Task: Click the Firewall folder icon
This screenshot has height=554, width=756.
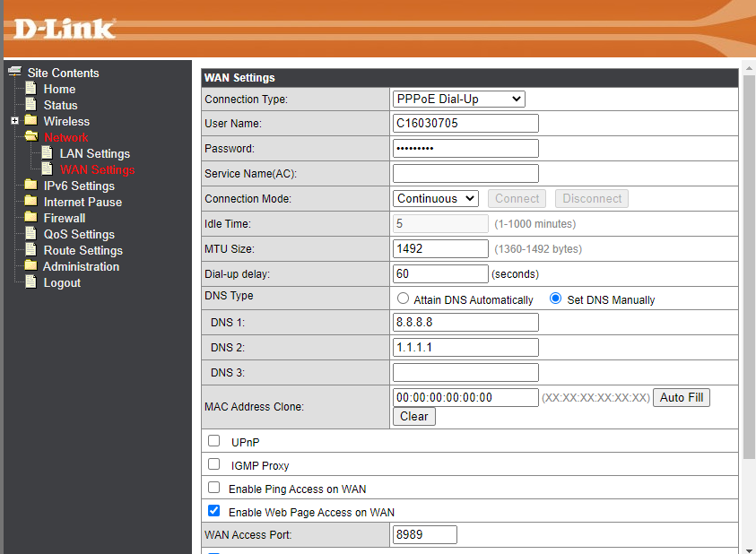Action: 30,218
